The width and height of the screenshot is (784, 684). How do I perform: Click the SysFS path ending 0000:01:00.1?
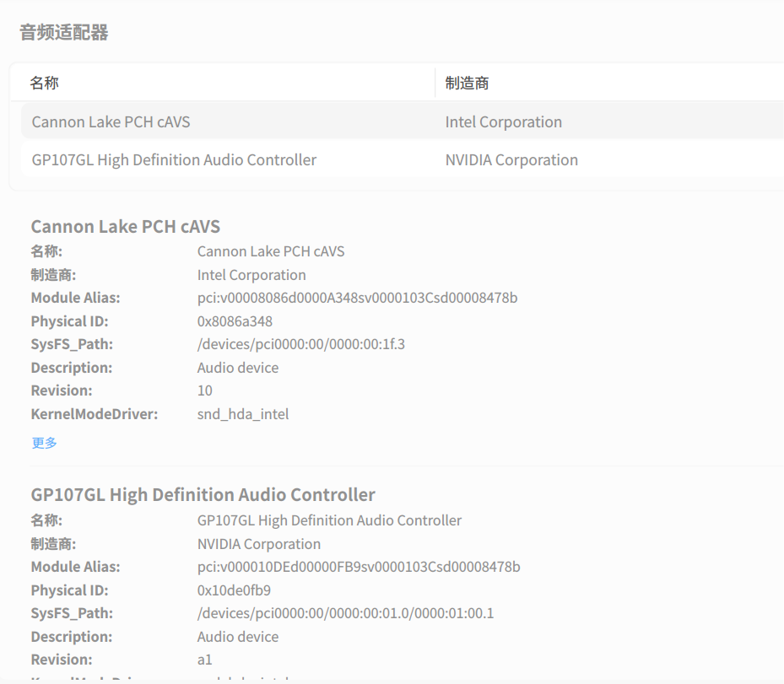click(345, 613)
